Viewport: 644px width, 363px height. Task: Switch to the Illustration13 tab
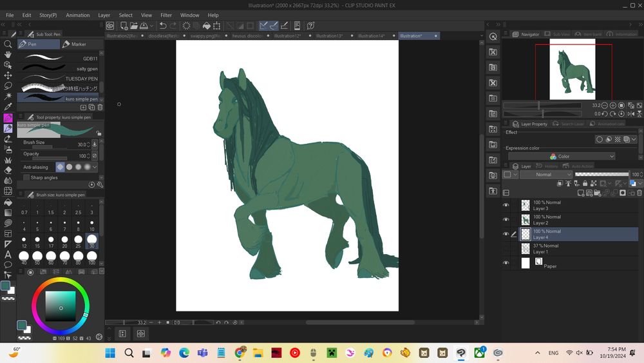click(x=330, y=36)
